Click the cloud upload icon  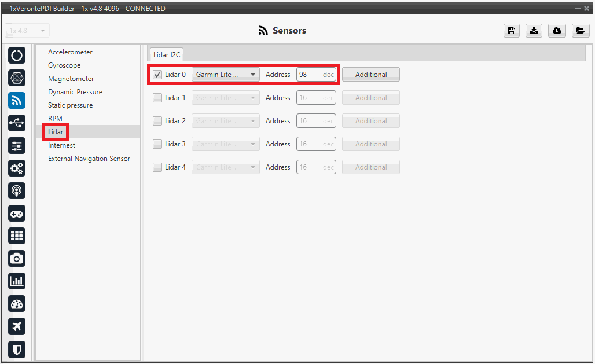(557, 31)
